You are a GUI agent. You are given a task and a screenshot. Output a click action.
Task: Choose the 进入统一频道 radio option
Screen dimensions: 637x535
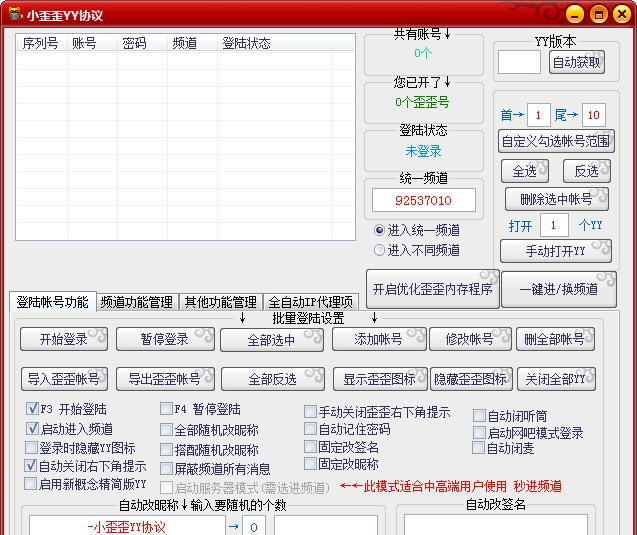[x=379, y=230]
